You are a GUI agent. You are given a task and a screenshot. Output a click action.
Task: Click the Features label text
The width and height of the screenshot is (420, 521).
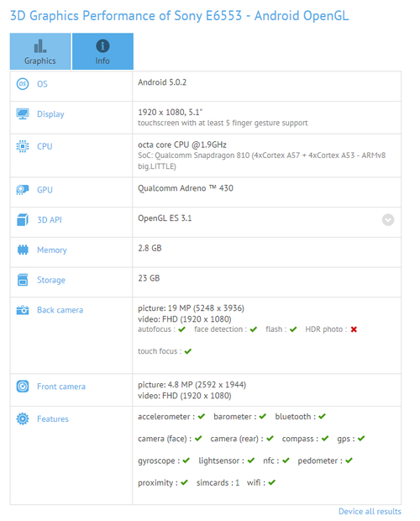click(x=53, y=418)
